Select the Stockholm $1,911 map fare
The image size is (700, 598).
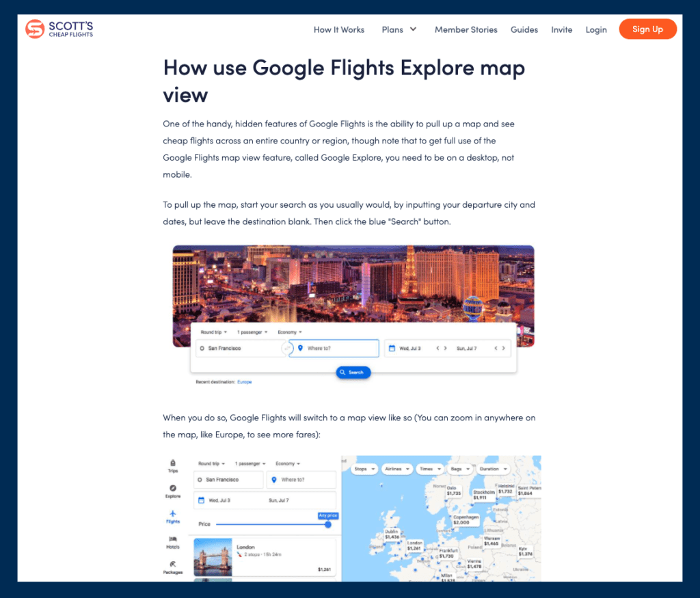pyautogui.click(x=483, y=495)
